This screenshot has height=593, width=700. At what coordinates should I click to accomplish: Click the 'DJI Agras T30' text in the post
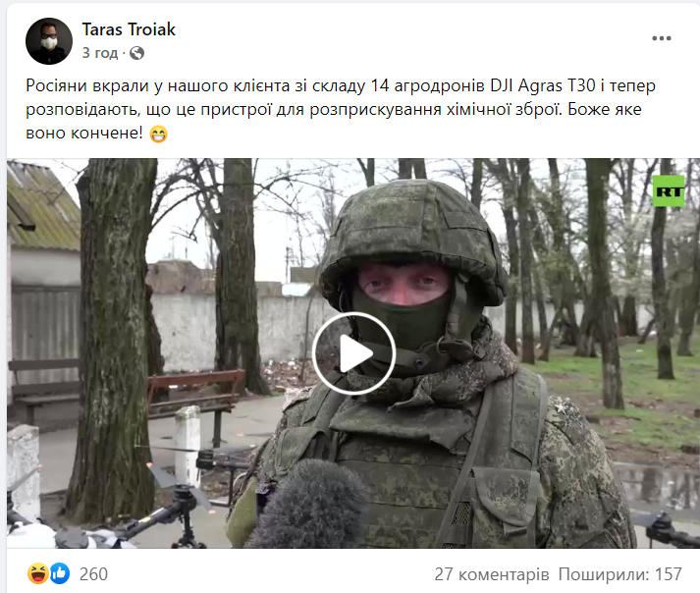[x=542, y=85]
